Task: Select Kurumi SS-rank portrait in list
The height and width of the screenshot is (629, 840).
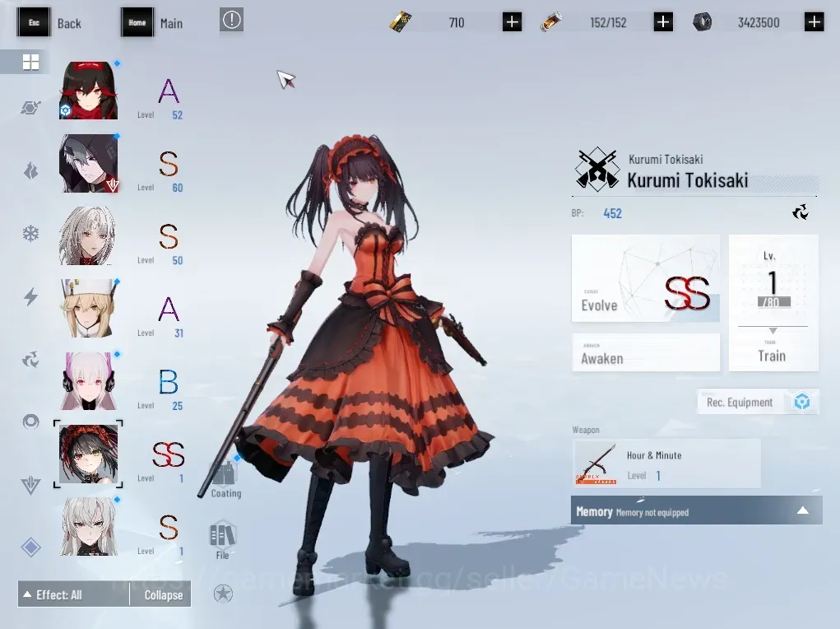Action: pyautogui.click(x=88, y=454)
